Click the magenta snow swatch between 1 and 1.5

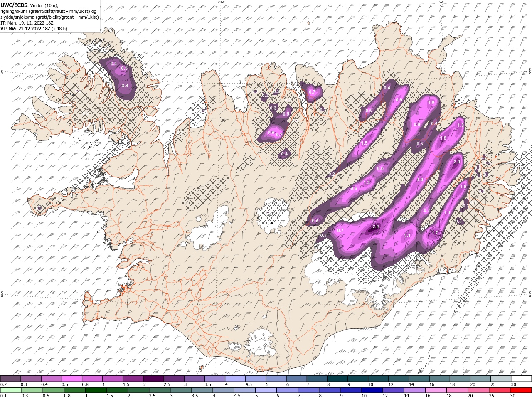113,379
